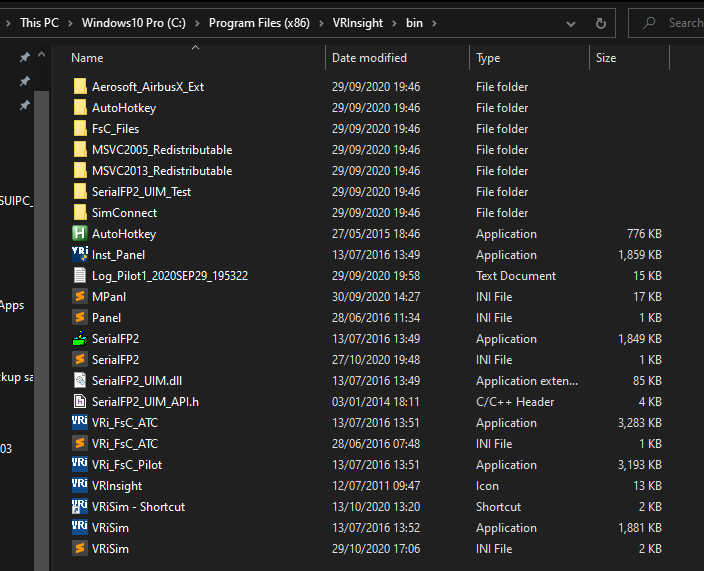
Task: Click the MSVC2013_Redistributable folder icon
Action: (x=80, y=171)
